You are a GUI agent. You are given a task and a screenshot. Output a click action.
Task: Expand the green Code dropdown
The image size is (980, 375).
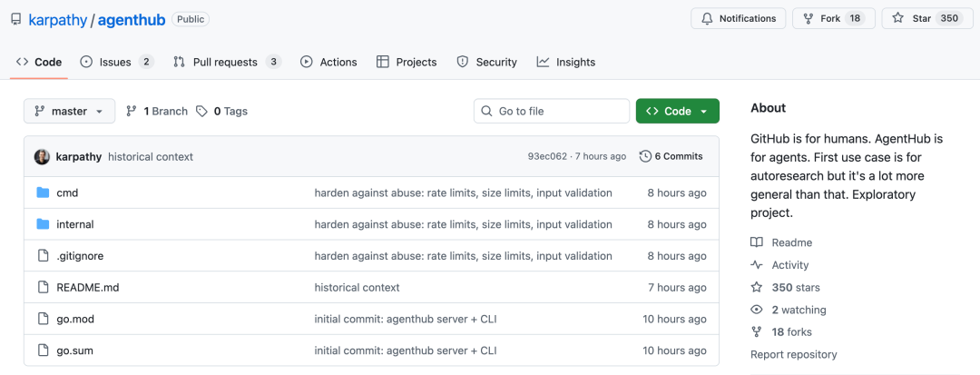tap(677, 111)
